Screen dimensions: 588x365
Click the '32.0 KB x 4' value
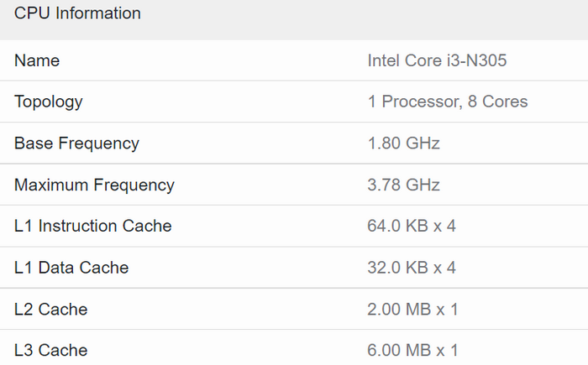[x=412, y=268]
